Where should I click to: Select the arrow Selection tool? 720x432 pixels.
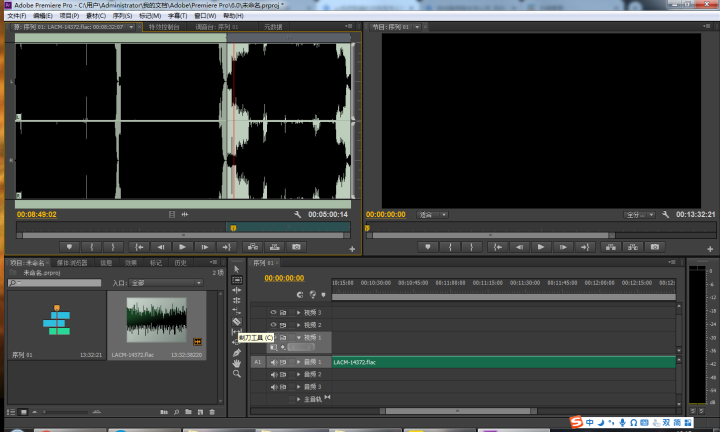point(236,269)
